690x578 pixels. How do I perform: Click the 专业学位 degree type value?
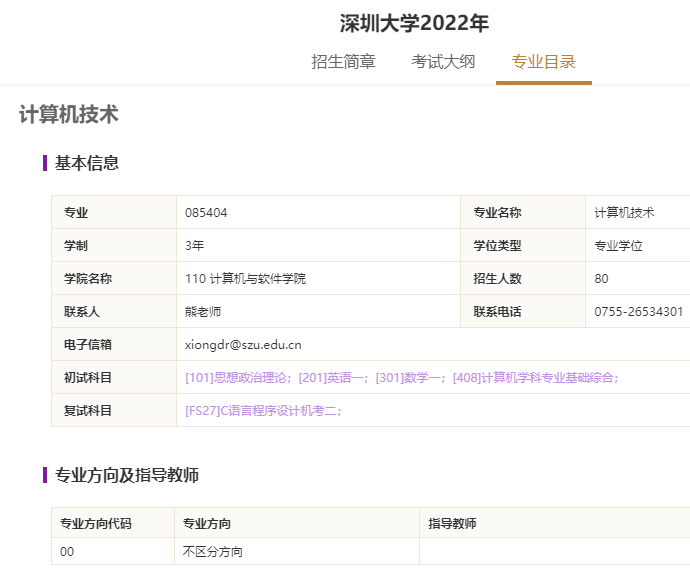tap(618, 246)
